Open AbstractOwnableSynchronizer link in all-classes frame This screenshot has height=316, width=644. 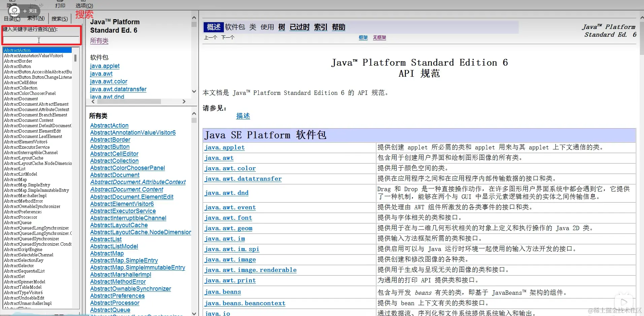click(131, 289)
